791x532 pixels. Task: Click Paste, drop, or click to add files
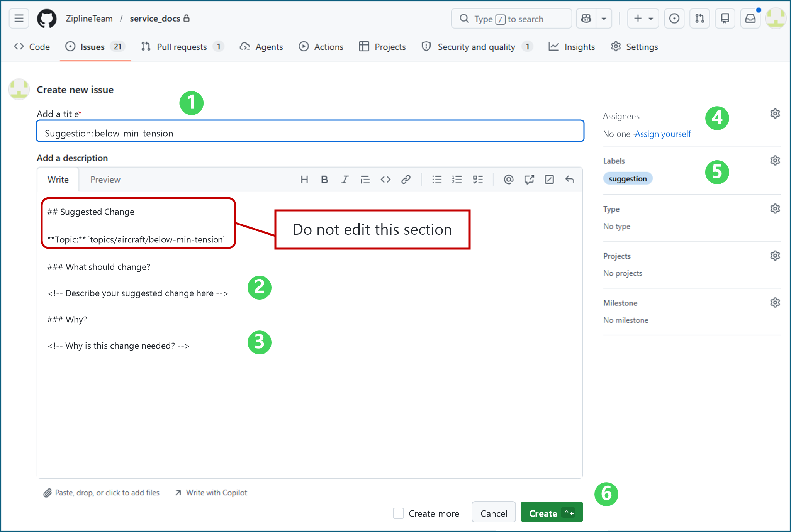pos(102,493)
